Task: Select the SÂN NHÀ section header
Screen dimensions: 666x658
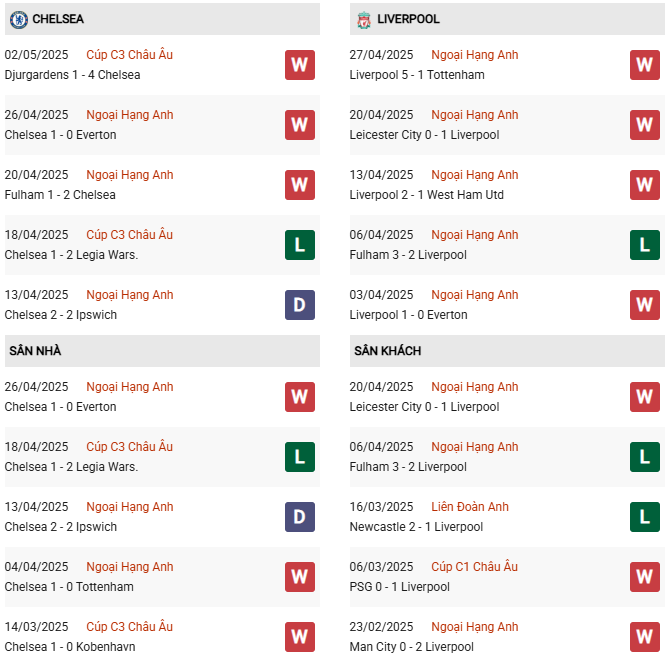Action: [162, 351]
